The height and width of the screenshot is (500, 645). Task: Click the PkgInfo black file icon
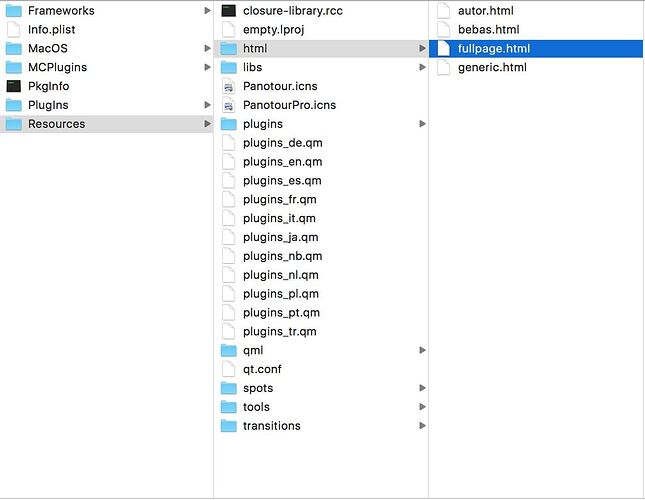tap(14, 86)
